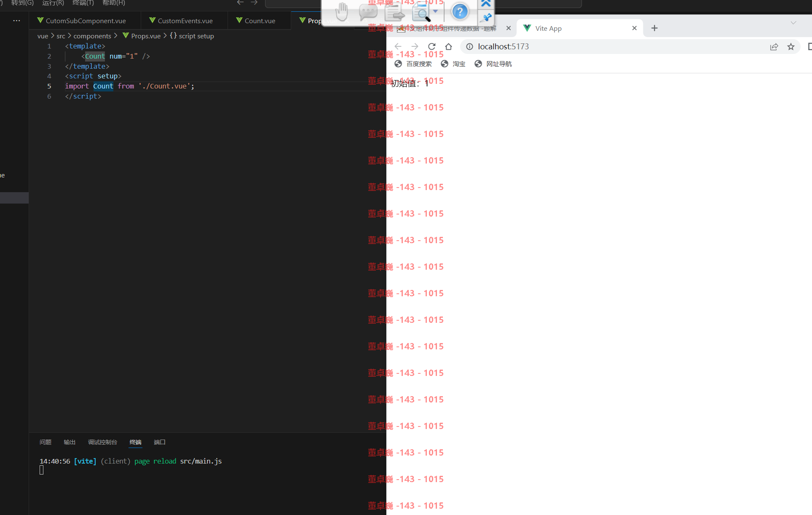Share this page via address bar icon
This screenshot has height=515, width=812.
(774, 47)
